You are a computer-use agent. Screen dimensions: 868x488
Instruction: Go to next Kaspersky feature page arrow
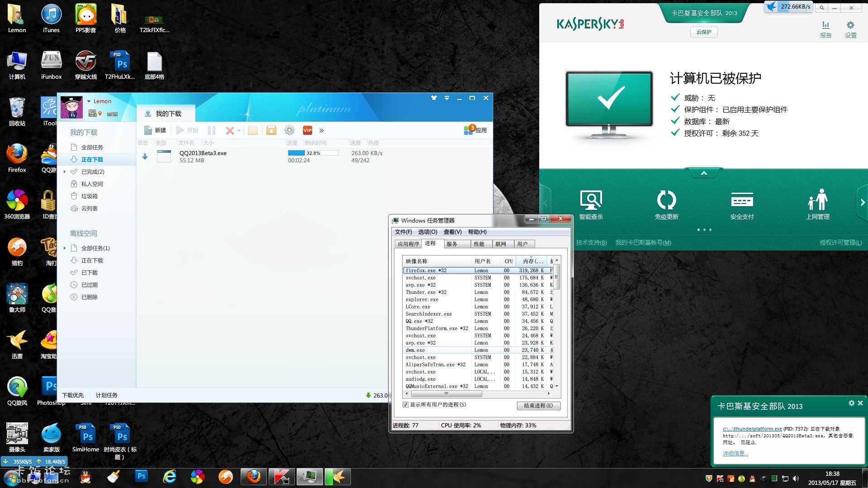[x=862, y=203]
